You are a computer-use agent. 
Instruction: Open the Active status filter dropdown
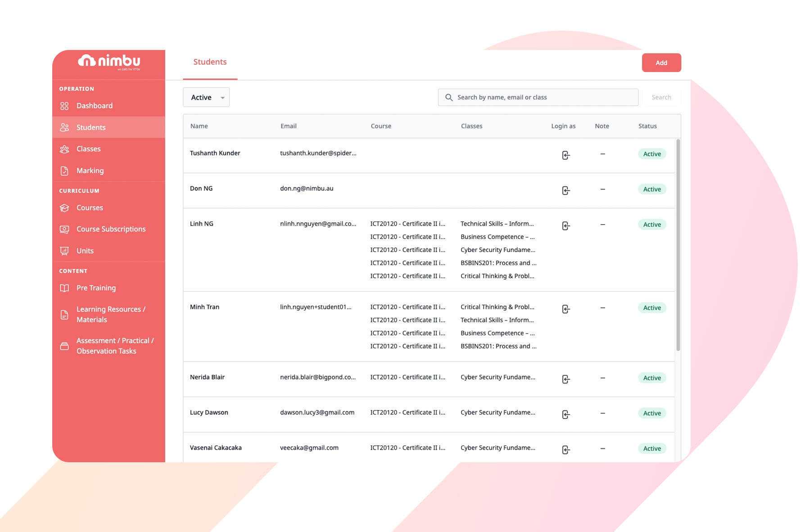pos(206,97)
